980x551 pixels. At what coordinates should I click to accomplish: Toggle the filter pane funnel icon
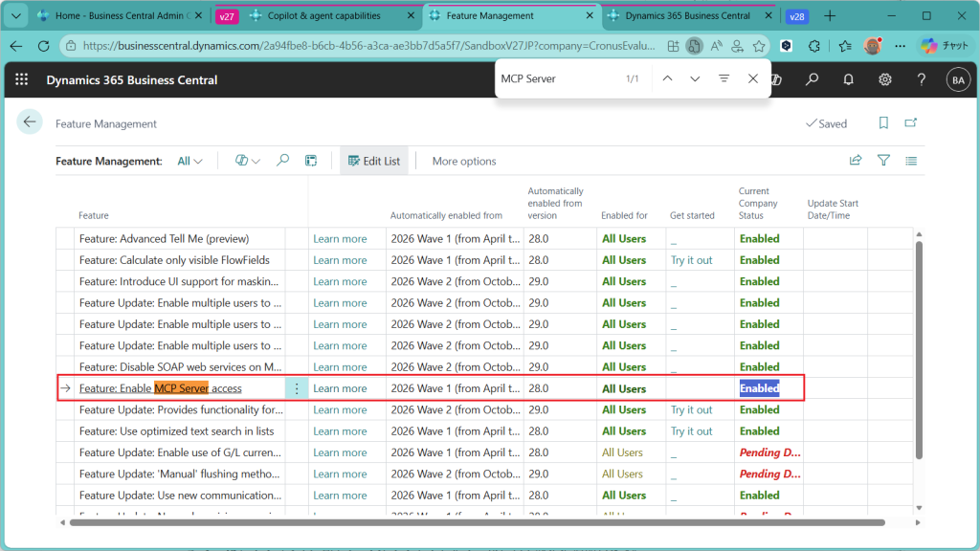(883, 161)
